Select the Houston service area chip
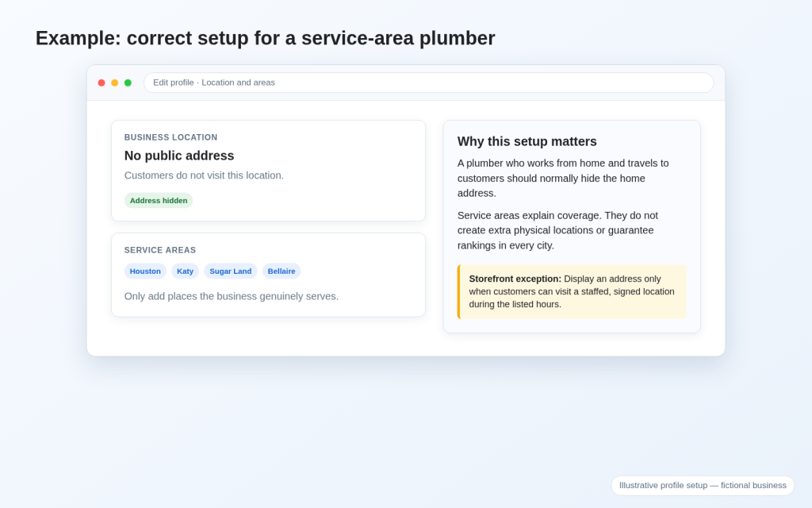The height and width of the screenshot is (508, 812). coord(145,271)
